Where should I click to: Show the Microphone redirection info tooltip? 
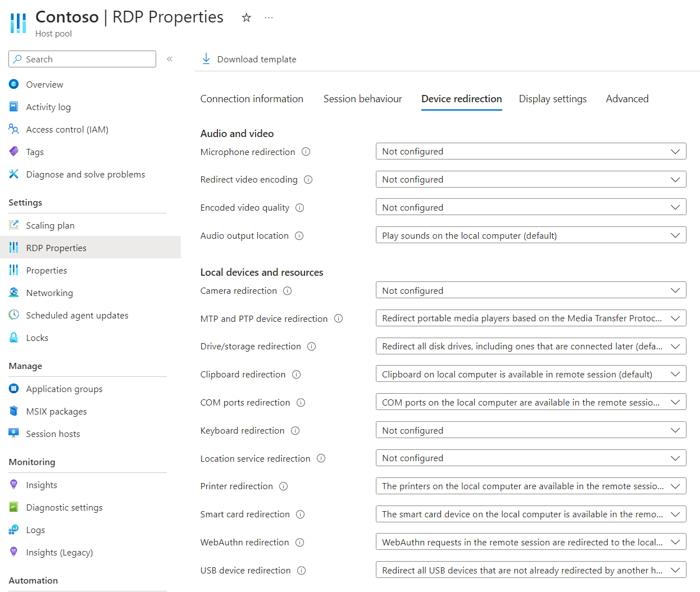[305, 152]
